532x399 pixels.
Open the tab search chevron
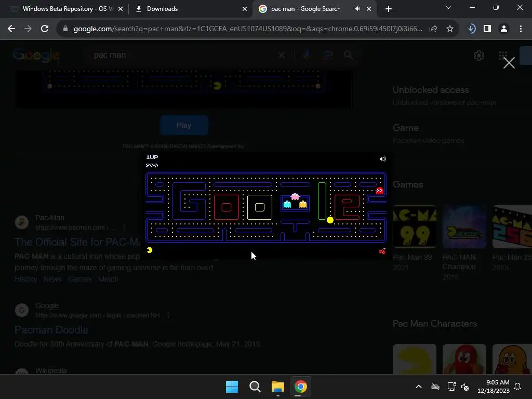448,7
